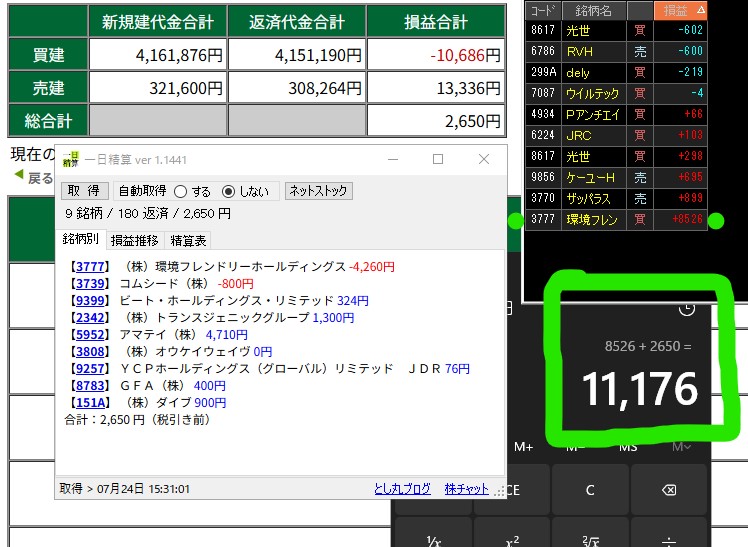Screen dimensions: 748x547
Task: Switch to the 損益推移 tab
Action: (135, 240)
